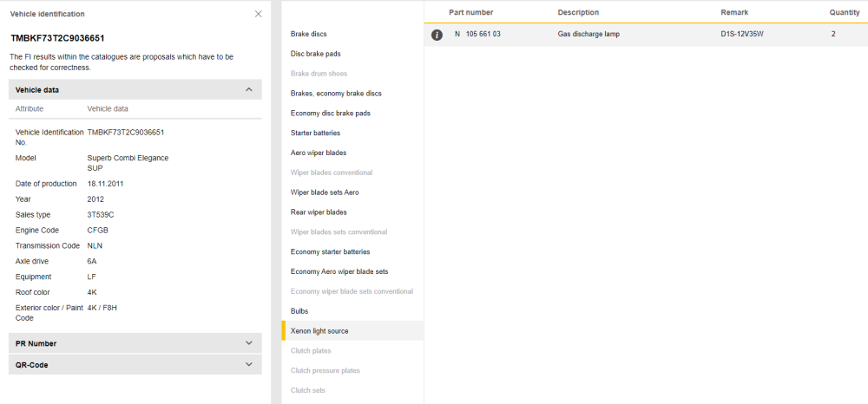Screen dimensions: 868x404
Task: Click Description column header
Action: [578, 12]
